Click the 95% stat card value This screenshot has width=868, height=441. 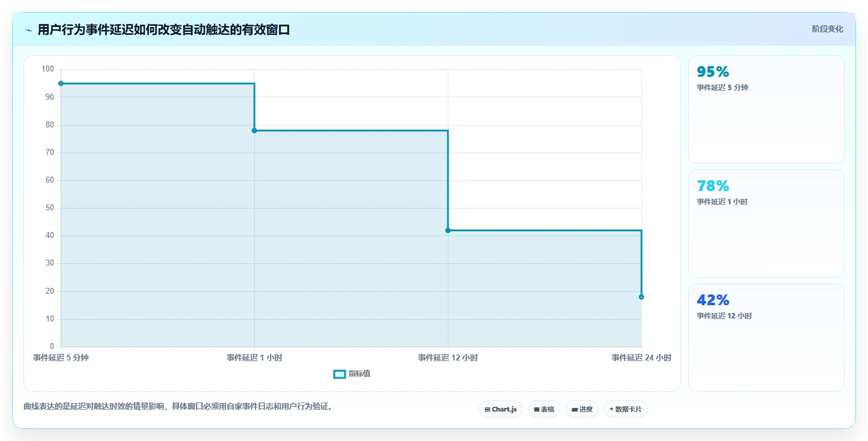coord(713,72)
